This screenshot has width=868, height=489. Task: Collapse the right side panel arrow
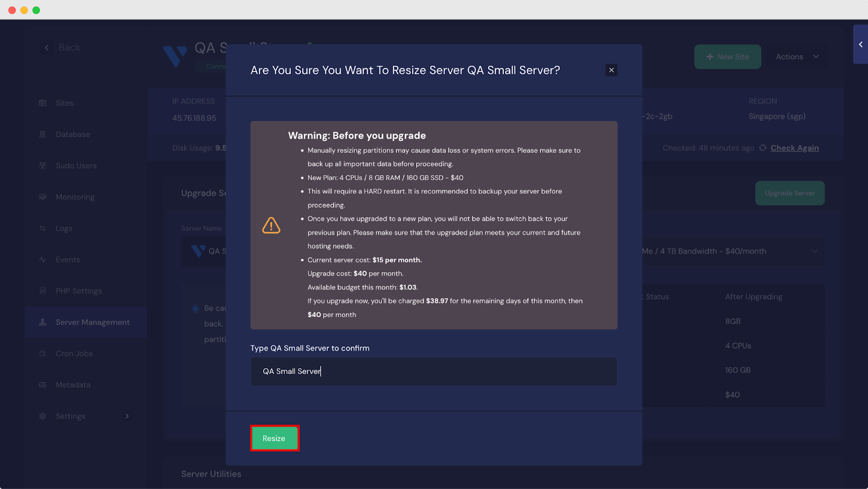[860, 44]
